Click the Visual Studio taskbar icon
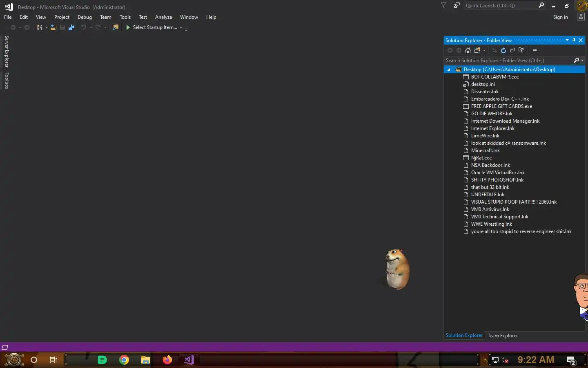588x368 pixels. 189,360
